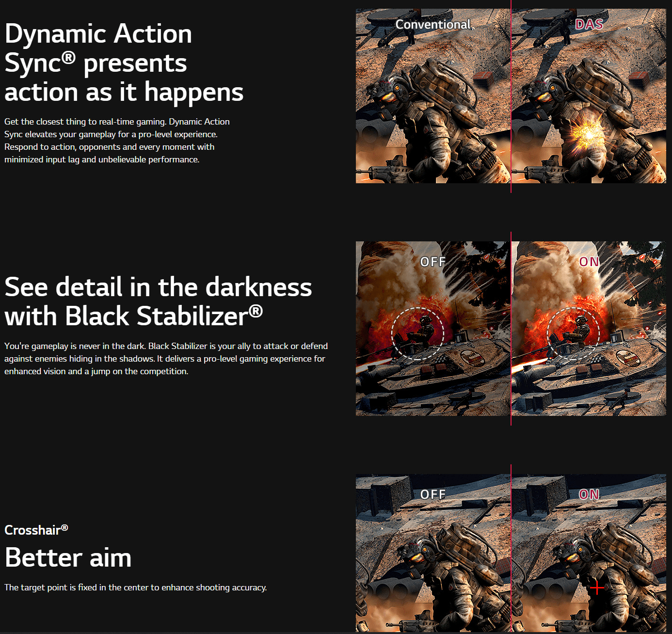This screenshot has width=672, height=634.
Task: Click the red divider in the Crosshair comparison image
Action: coord(511,553)
